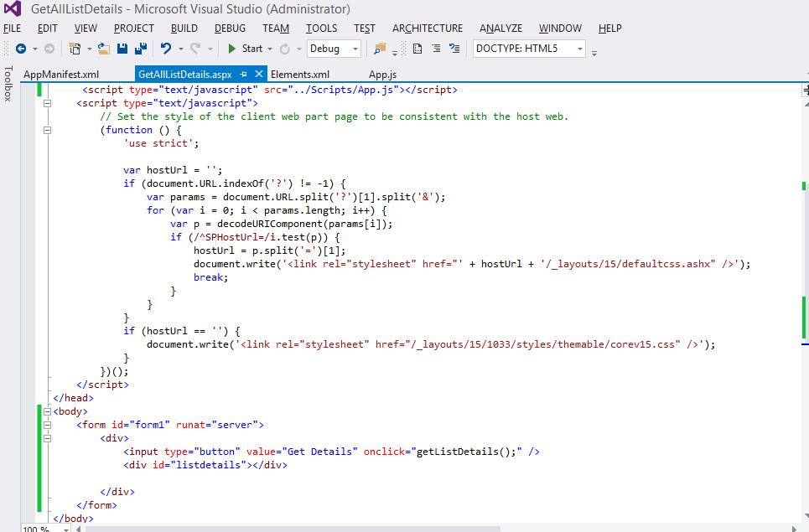Click the break; statement
The image size is (809, 532).
(210, 277)
